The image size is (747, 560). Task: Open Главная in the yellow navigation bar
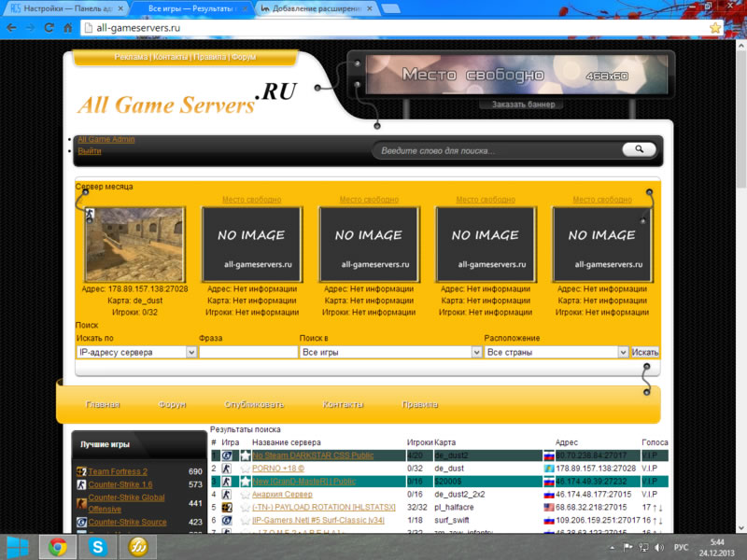(x=102, y=404)
